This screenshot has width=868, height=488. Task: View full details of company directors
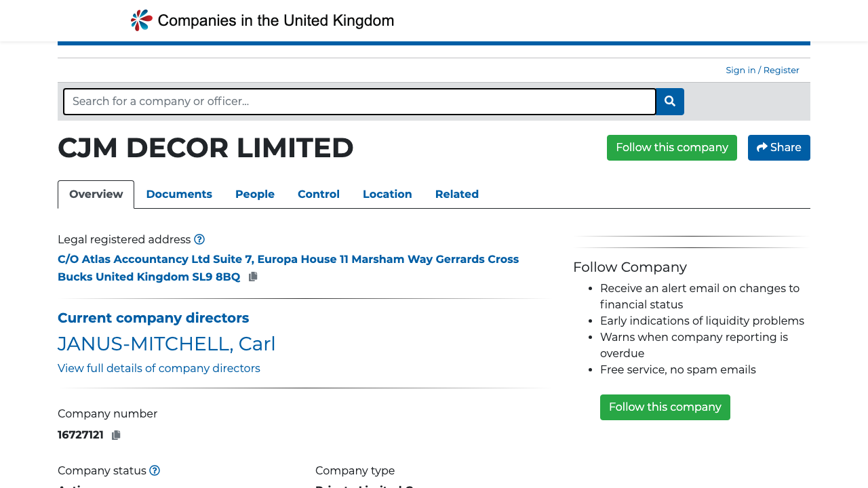click(159, 369)
